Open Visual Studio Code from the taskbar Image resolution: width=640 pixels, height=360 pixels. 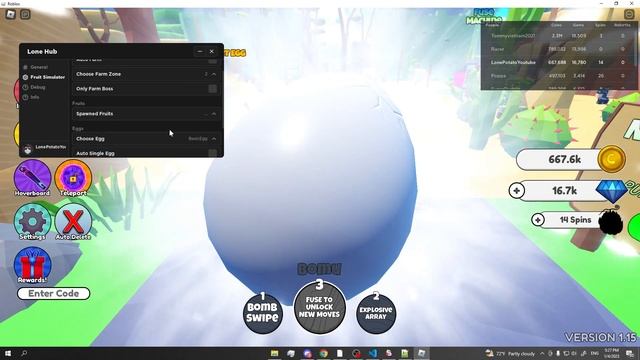pos(373,353)
